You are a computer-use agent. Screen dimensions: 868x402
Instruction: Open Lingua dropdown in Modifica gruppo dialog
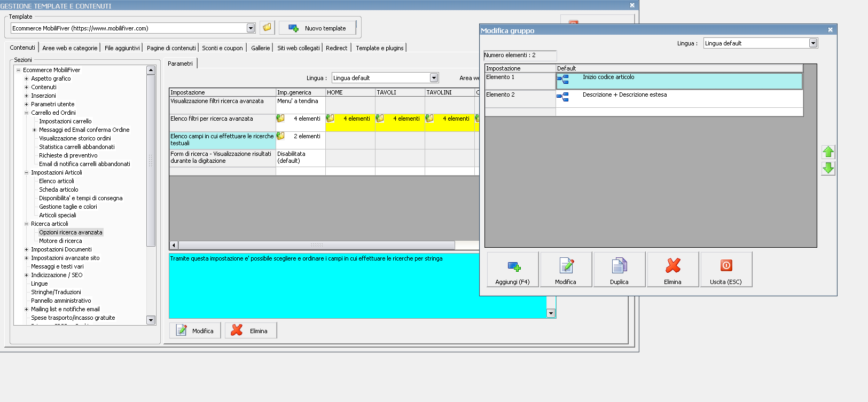(x=813, y=43)
